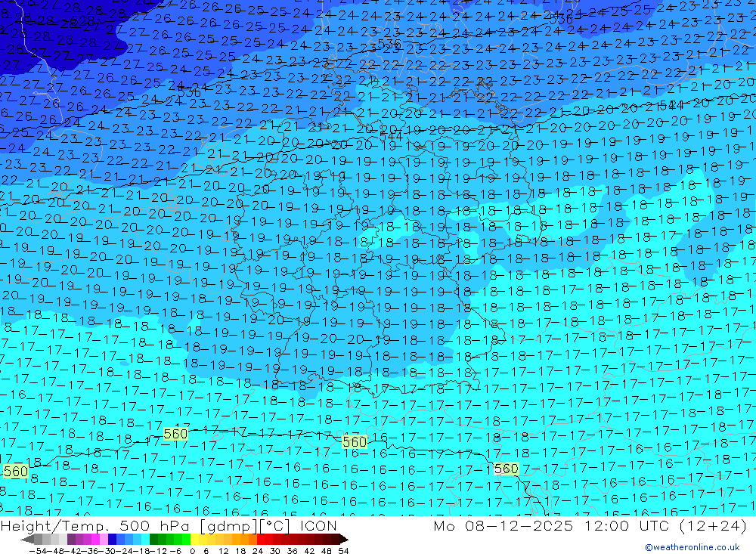This screenshot has width=756, height=554.
Task: Click the '(12+24)' forecast offset text
Action: point(713,526)
